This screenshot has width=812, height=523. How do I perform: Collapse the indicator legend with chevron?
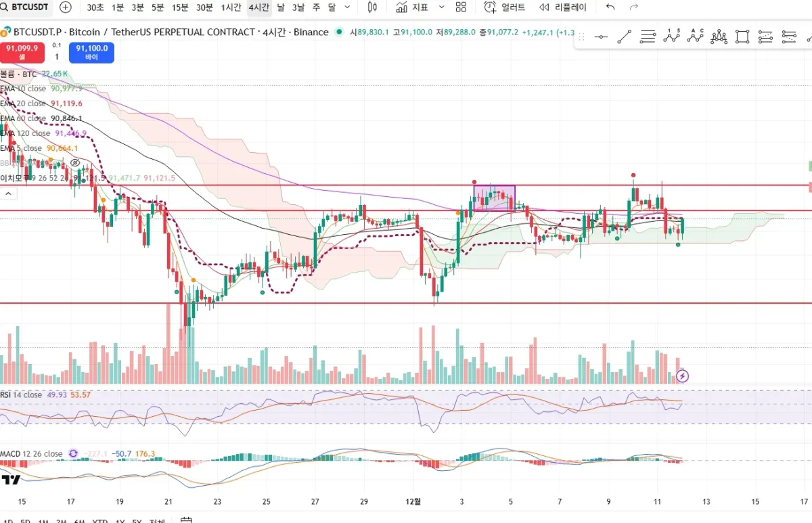8,194
